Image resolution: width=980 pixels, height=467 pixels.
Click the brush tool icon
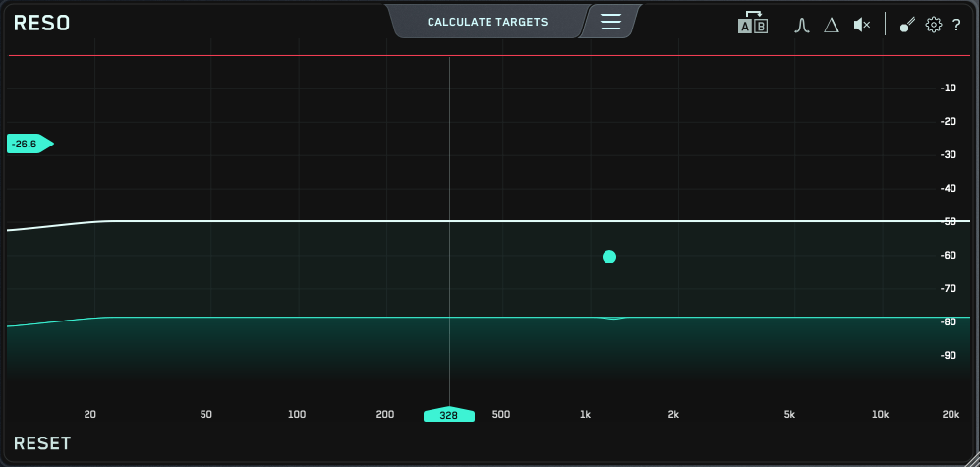click(x=907, y=25)
